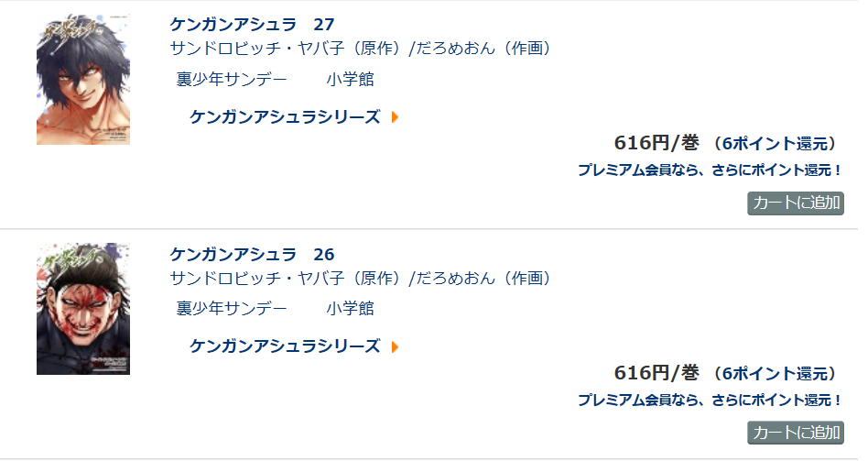868x461 pixels.
Task: Click 裏少年サンデー label in volume 27 entry
Action: [232, 79]
